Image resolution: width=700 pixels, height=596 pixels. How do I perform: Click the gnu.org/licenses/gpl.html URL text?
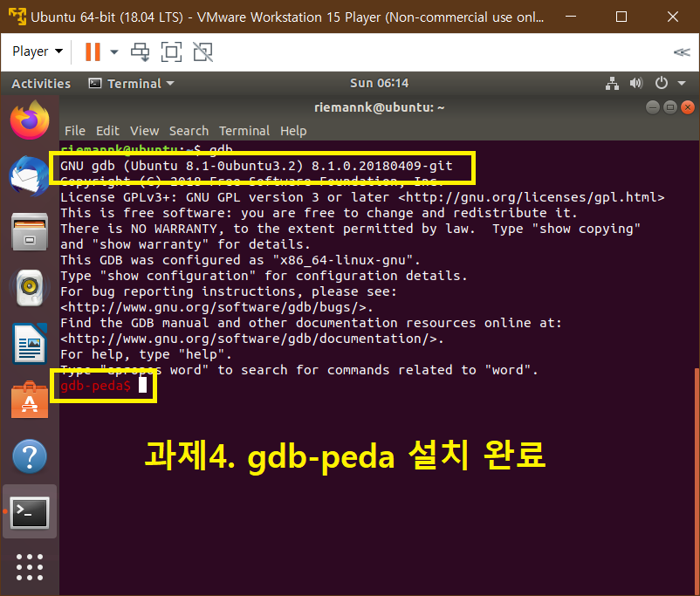coord(532,197)
